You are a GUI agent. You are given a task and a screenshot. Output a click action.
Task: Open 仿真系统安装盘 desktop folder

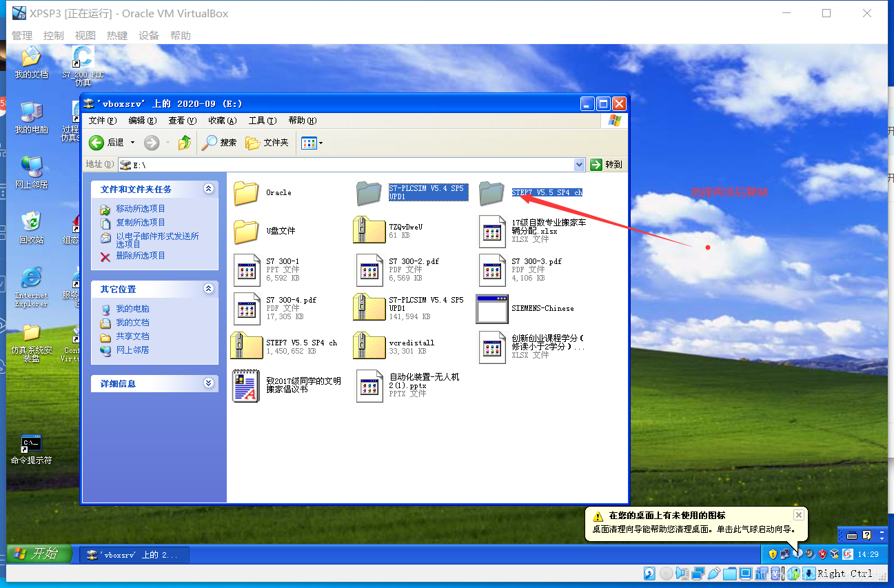[31, 334]
